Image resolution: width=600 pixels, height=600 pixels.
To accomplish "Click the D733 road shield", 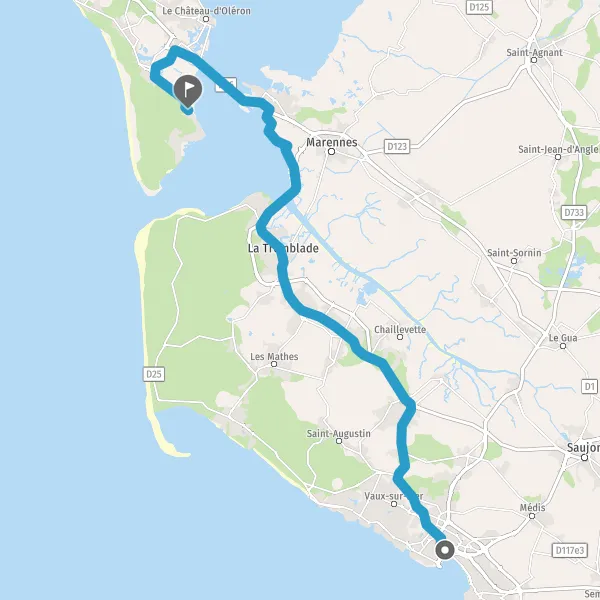I will coord(574,212).
